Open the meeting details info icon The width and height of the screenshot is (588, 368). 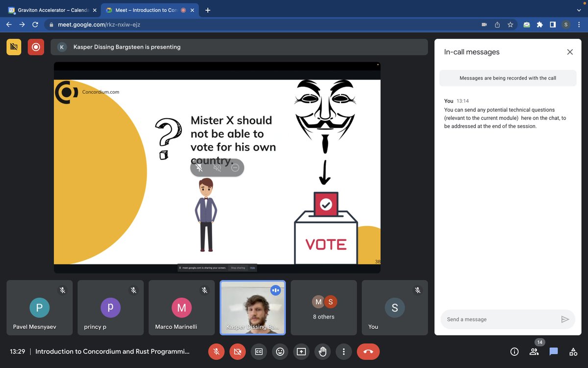514,351
